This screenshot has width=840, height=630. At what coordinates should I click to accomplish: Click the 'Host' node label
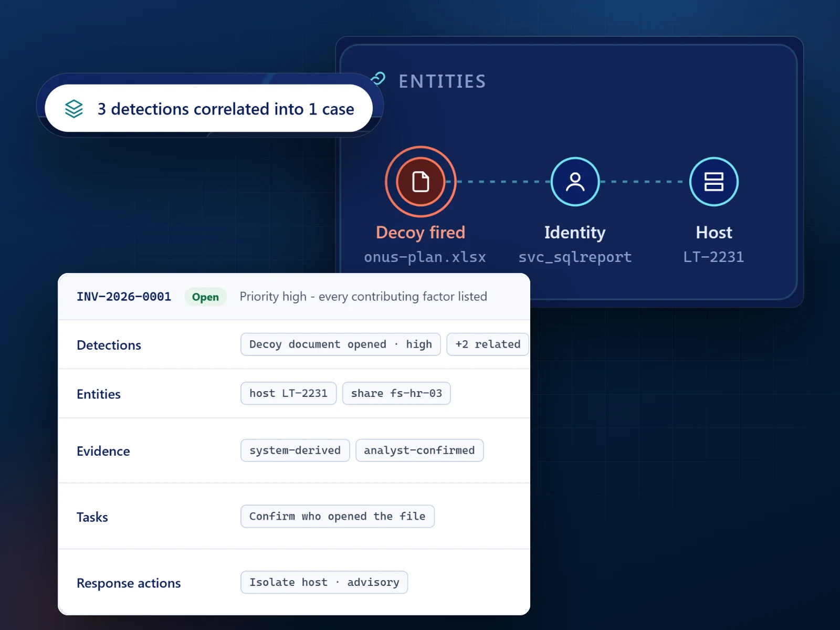click(713, 233)
